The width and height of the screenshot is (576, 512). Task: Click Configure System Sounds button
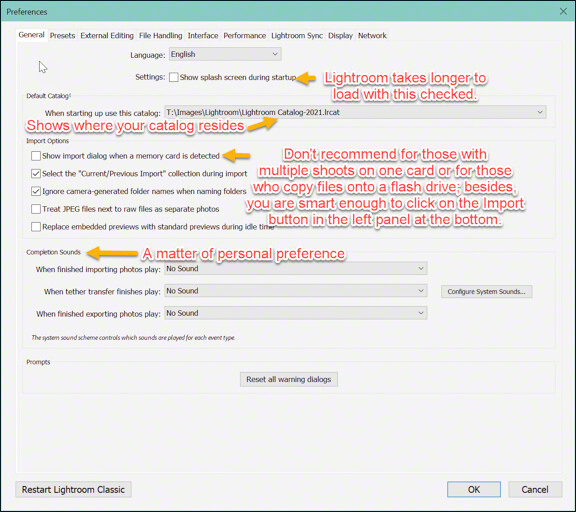pyautogui.click(x=486, y=292)
